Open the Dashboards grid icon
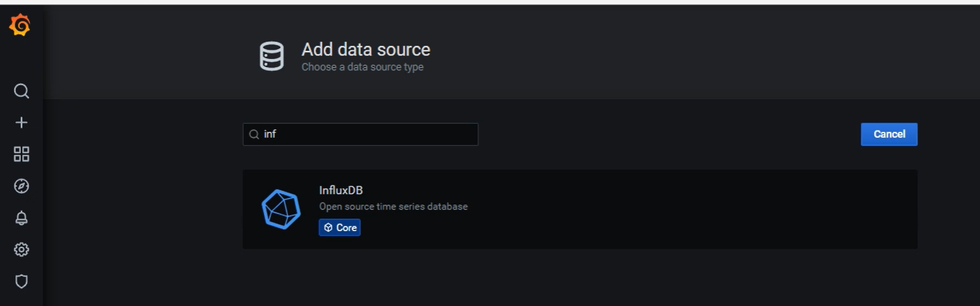Viewport: 980px width, 306px height. pos(21,154)
